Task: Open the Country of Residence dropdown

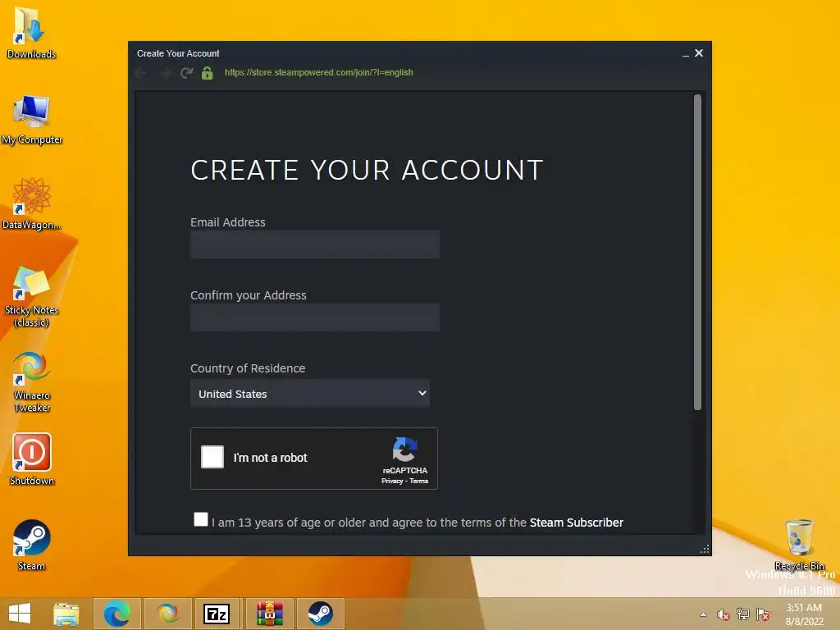Action: (x=309, y=394)
